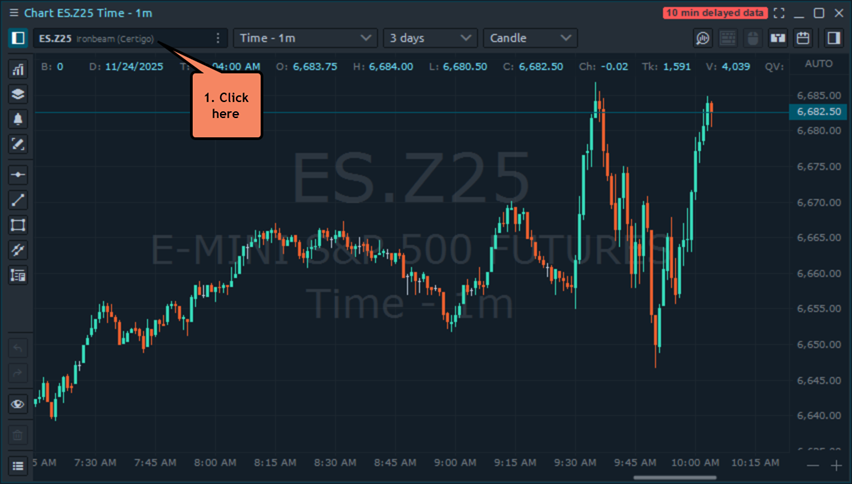The width and height of the screenshot is (853, 485).
Task: Click the calendar sessions icon
Action: (x=803, y=38)
